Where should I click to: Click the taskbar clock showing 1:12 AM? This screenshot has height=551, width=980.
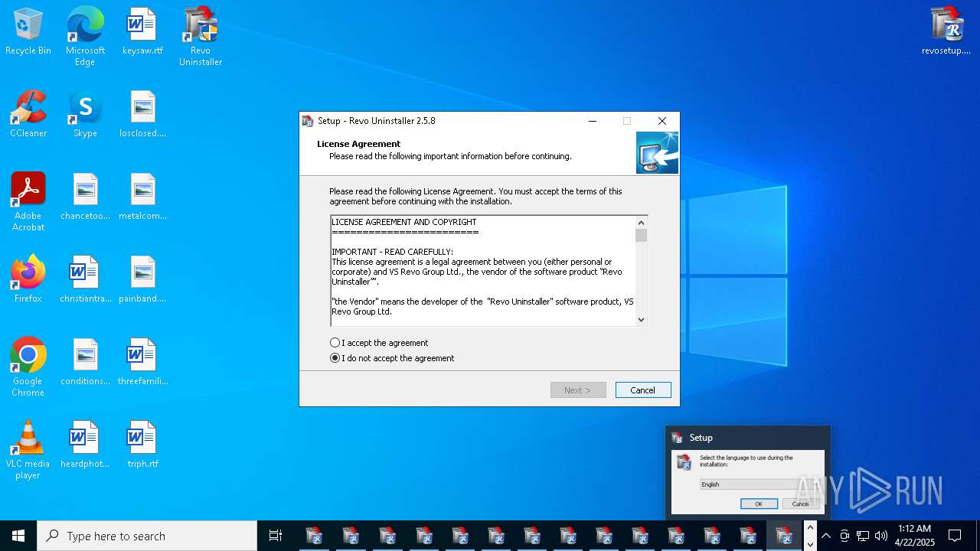915,536
